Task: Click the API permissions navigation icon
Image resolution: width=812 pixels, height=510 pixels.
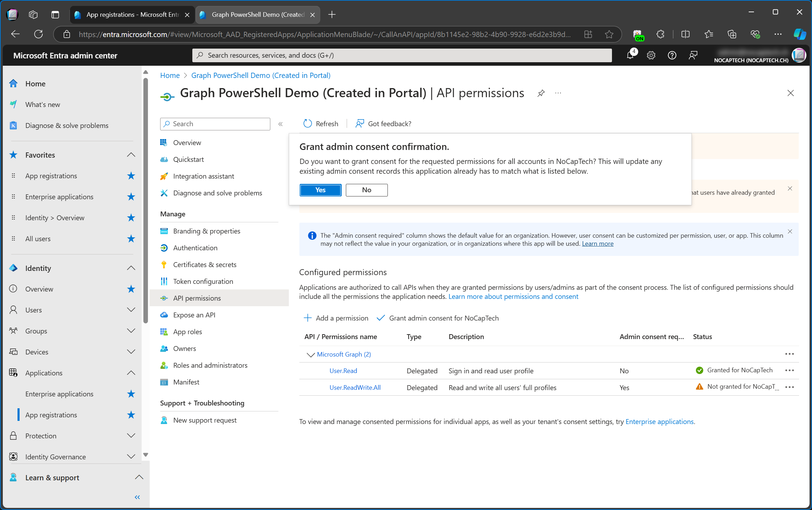Action: 164,298
